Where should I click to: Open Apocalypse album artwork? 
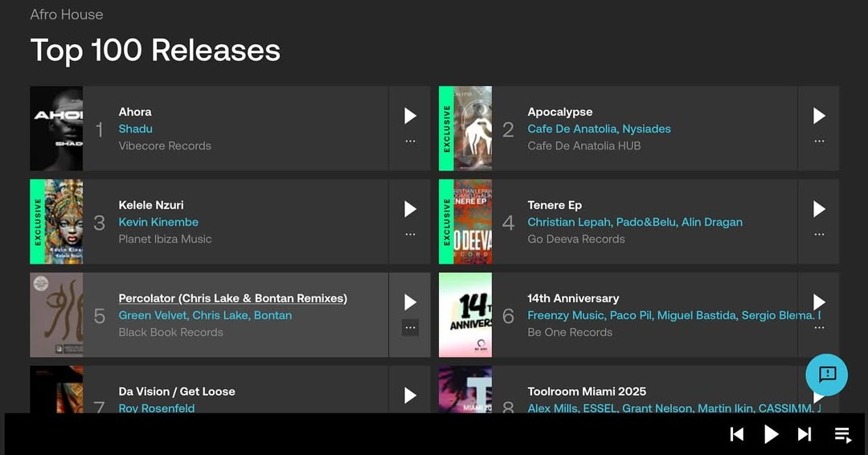click(x=473, y=129)
